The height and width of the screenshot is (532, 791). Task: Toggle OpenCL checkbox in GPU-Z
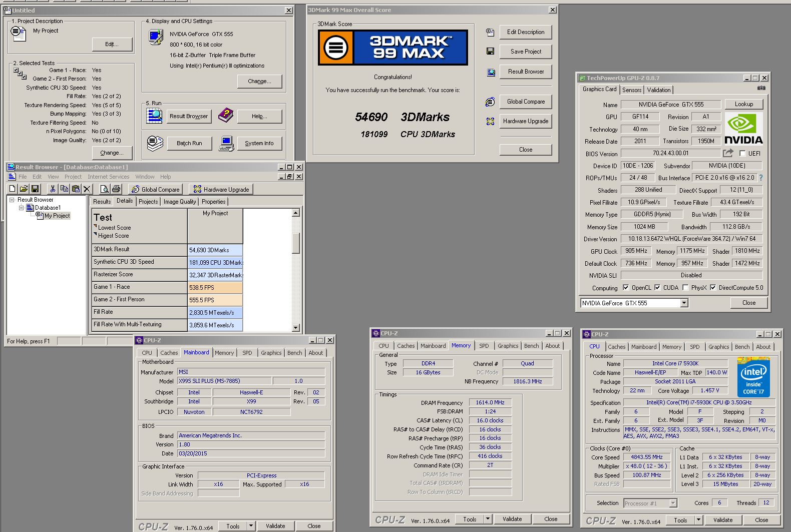point(625,288)
